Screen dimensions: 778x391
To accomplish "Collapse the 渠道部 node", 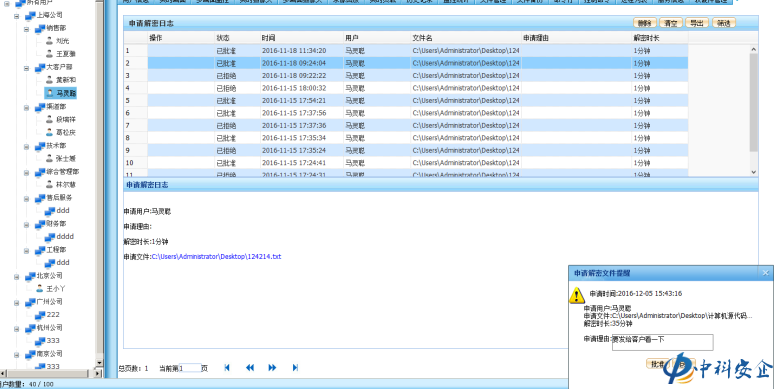I will click(26, 107).
